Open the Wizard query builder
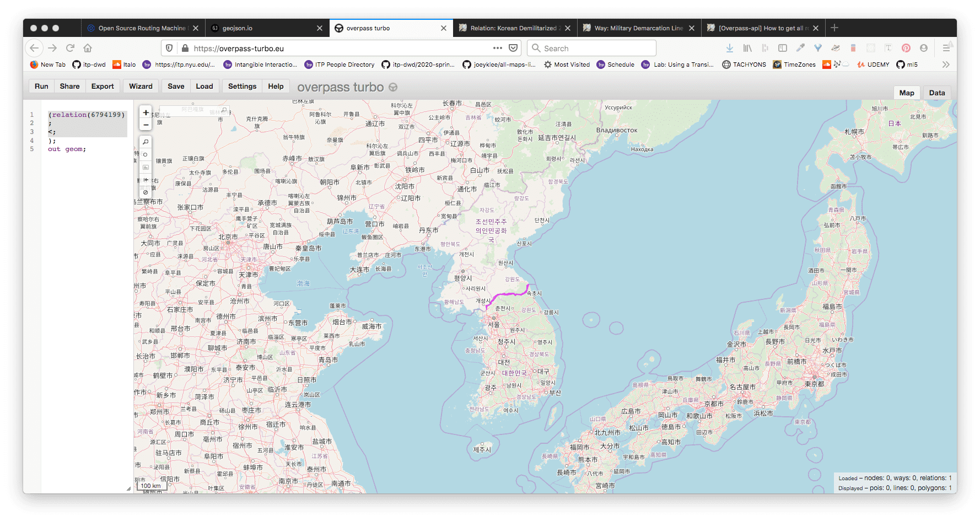 pyautogui.click(x=141, y=86)
